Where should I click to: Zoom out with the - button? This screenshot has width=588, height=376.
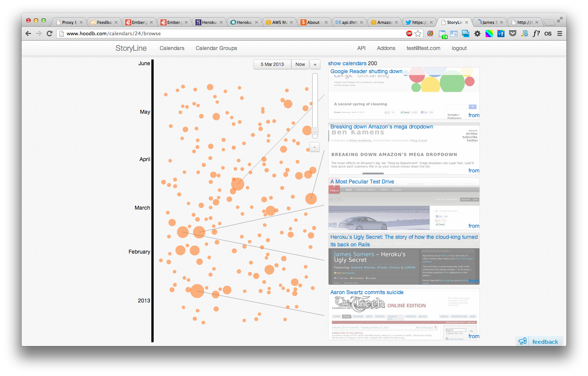315,147
